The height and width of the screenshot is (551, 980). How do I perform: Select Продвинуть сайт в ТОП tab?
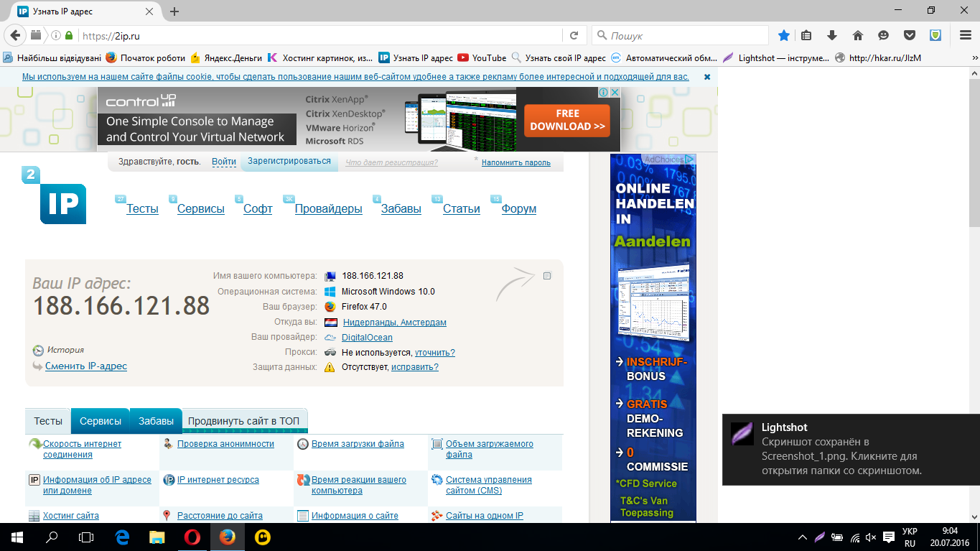(x=244, y=421)
